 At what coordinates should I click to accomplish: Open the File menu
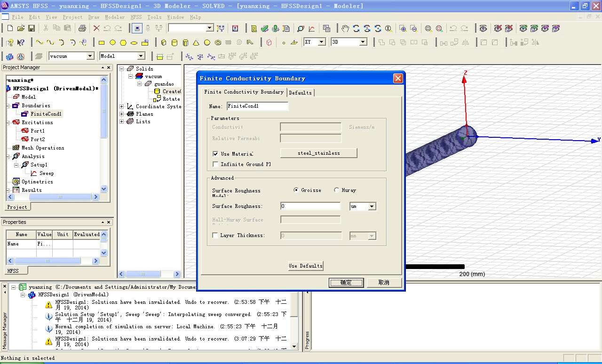pos(17,17)
